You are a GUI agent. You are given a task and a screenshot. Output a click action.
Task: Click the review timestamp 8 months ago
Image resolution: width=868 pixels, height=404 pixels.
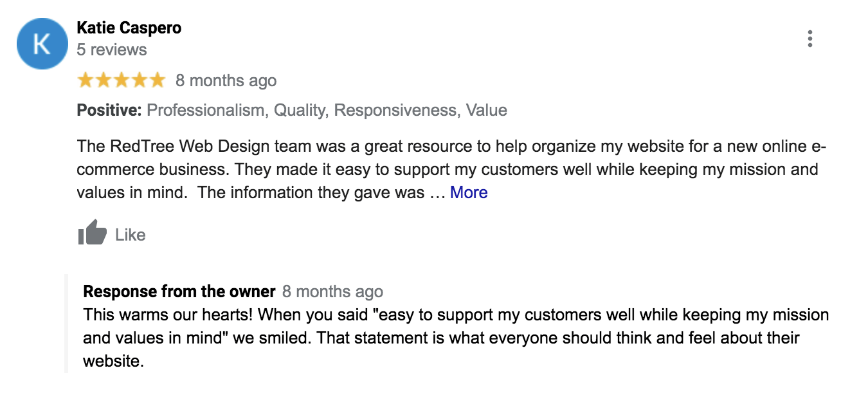pyautogui.click(x=226, y=79)
